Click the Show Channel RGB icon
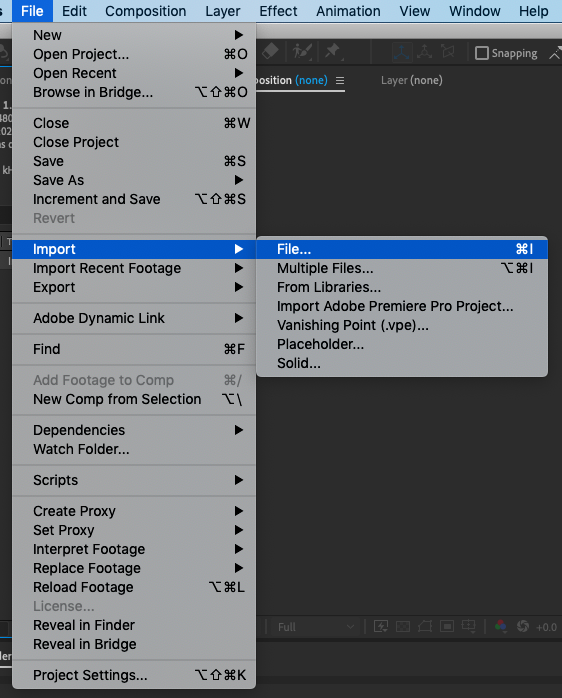This screenshot has height=698, width=562. [x=500, y=626]
